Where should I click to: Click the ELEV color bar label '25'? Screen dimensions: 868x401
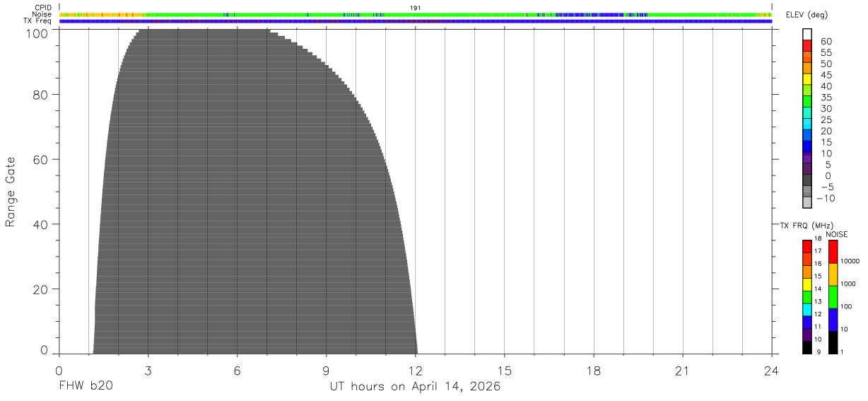point(826,120)
